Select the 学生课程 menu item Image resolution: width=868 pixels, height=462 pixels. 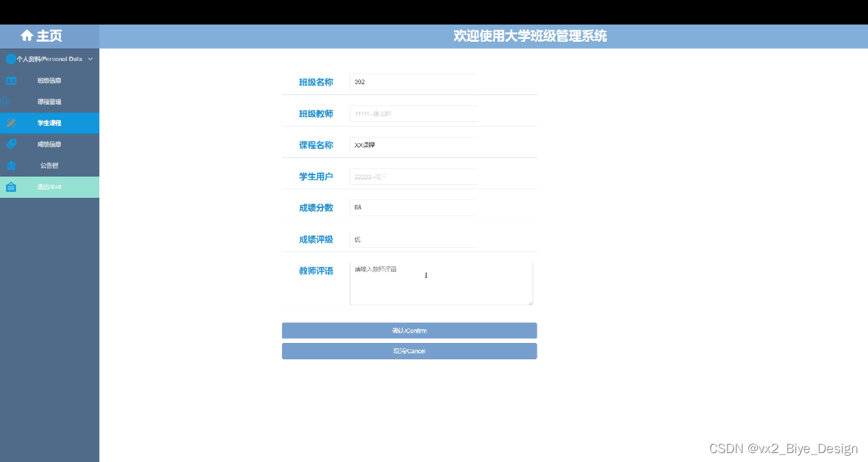[49, 123]
